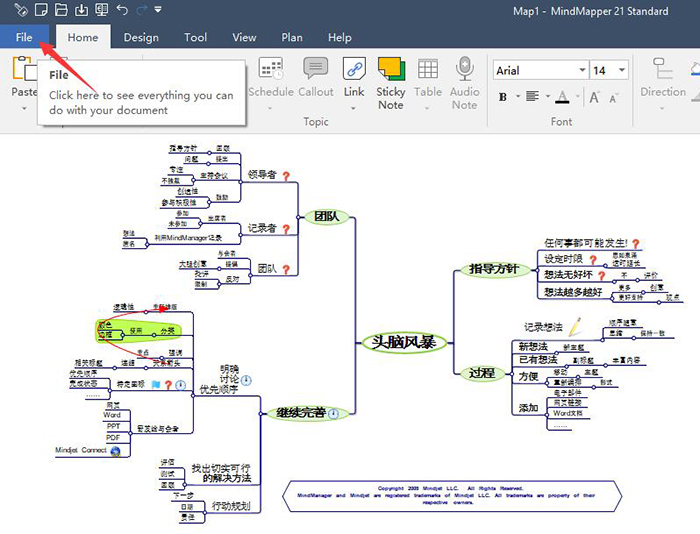Open the font name dropdown arrow

coord(582,70)
